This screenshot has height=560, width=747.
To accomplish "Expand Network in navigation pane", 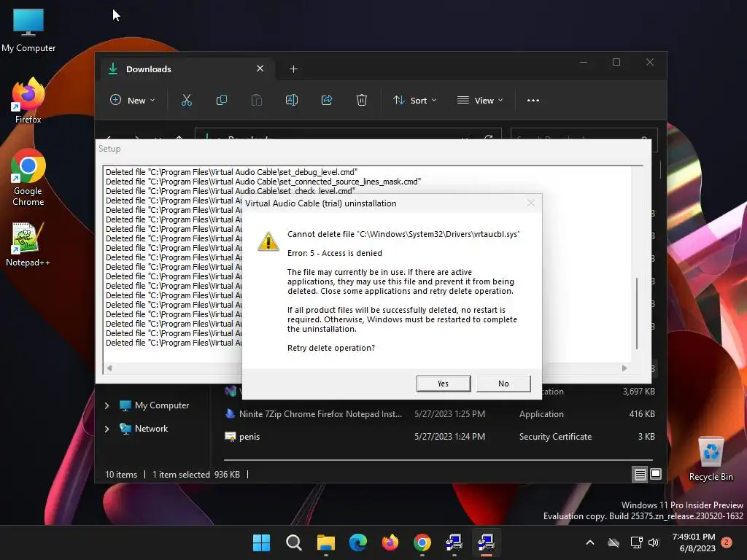I will (x=107, y=429).
